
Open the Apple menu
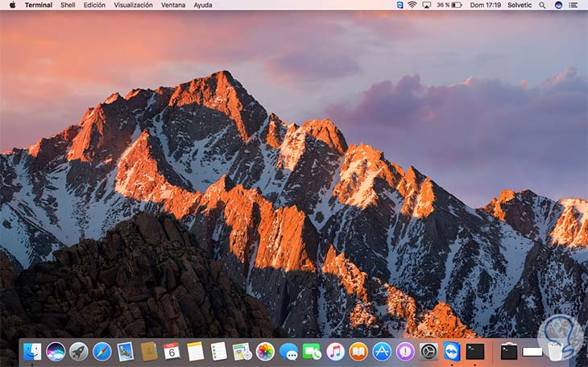[x=12, y=5]
